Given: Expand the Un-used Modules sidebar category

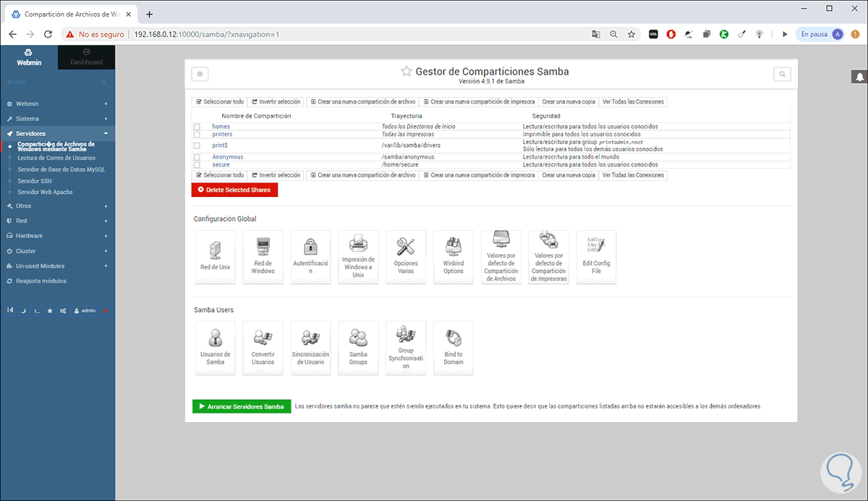Looking at the screenshot, I should [57, 266].
